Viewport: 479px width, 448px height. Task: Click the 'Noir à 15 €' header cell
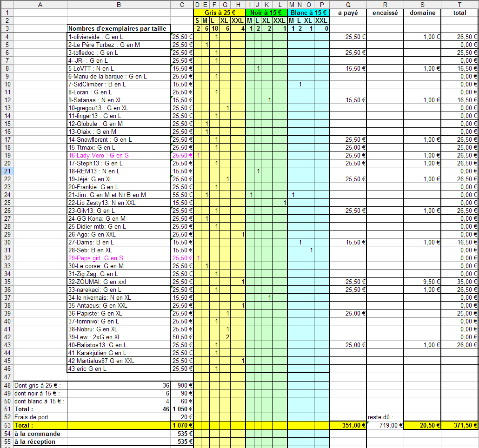(x=266, y=13)
